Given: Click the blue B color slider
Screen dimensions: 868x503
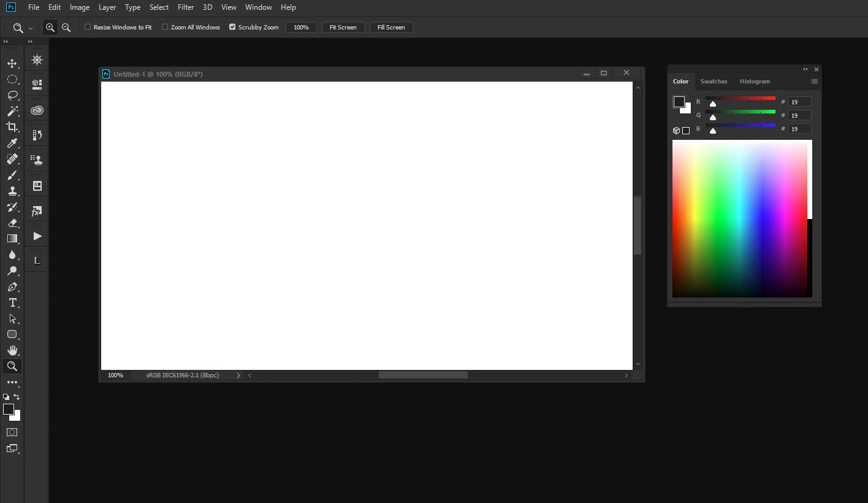Looking at the screenshot, I should (x=740, y=126).
